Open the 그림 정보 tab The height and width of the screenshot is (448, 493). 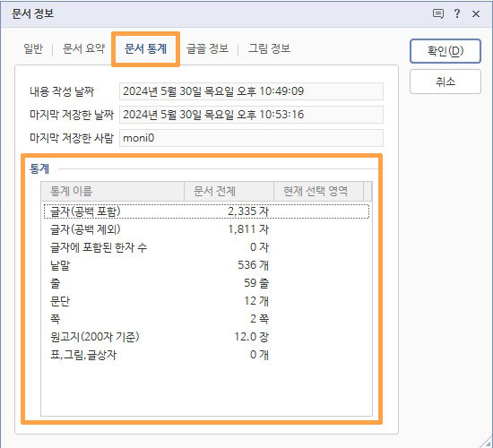point(269,49)
